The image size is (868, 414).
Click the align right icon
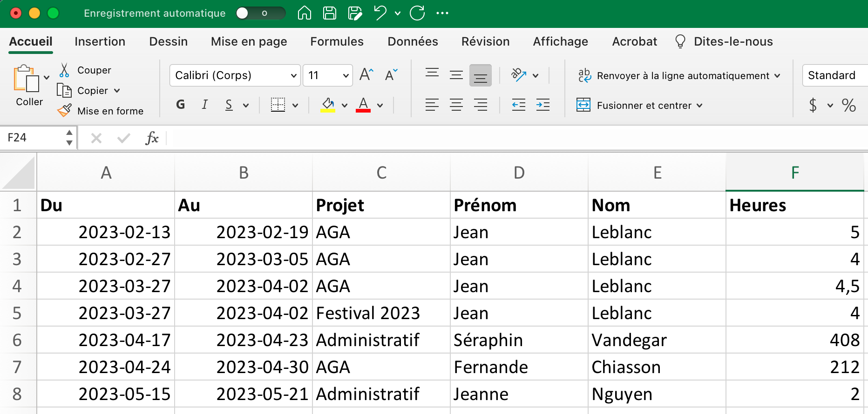click(x=481, y=105)
